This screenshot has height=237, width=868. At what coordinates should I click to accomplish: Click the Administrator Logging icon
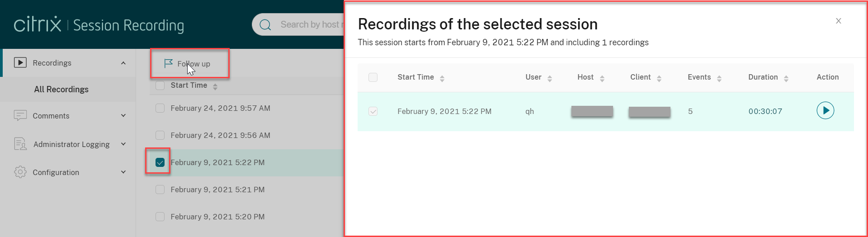tap(20, 144)
